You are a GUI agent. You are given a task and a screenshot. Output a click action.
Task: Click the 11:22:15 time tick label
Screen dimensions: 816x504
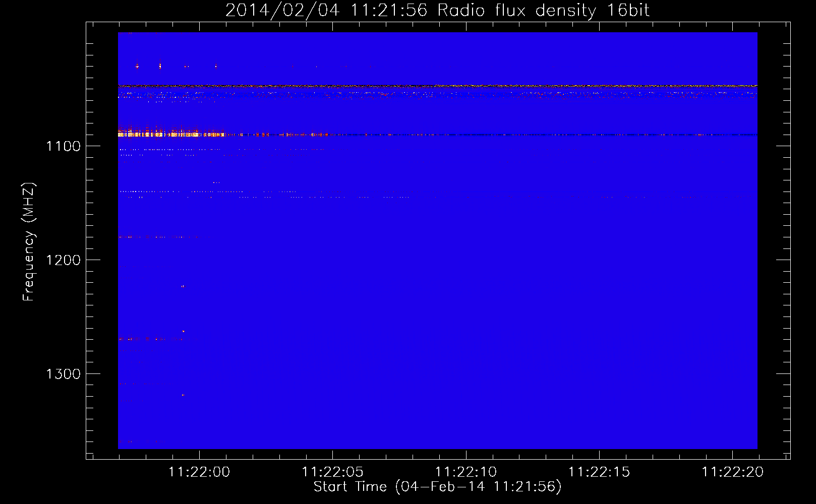point(599,472)
